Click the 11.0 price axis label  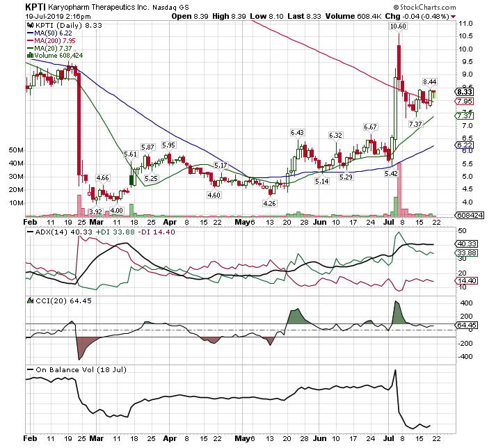point(465,24)
